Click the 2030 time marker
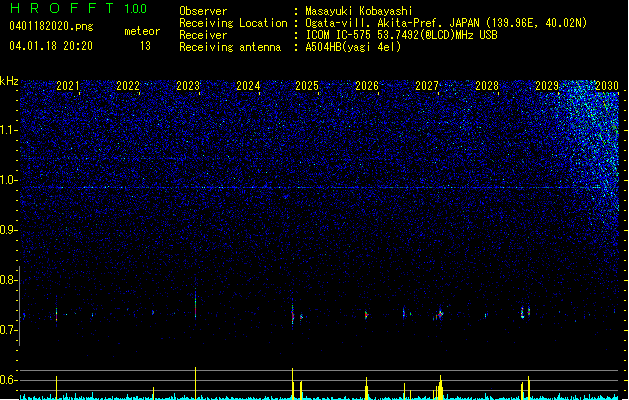629x400 pixels. [x=607, y=86]
